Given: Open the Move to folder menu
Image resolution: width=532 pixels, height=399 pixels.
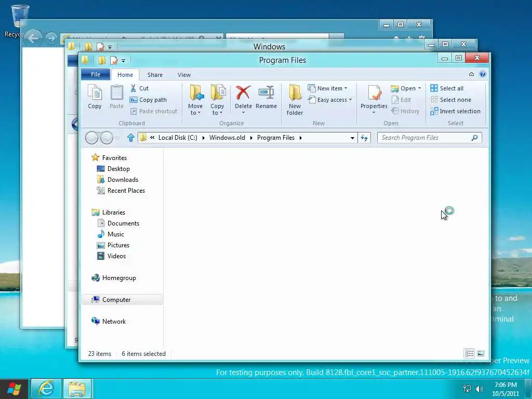Looking at the screenshot, I should 195,100.
